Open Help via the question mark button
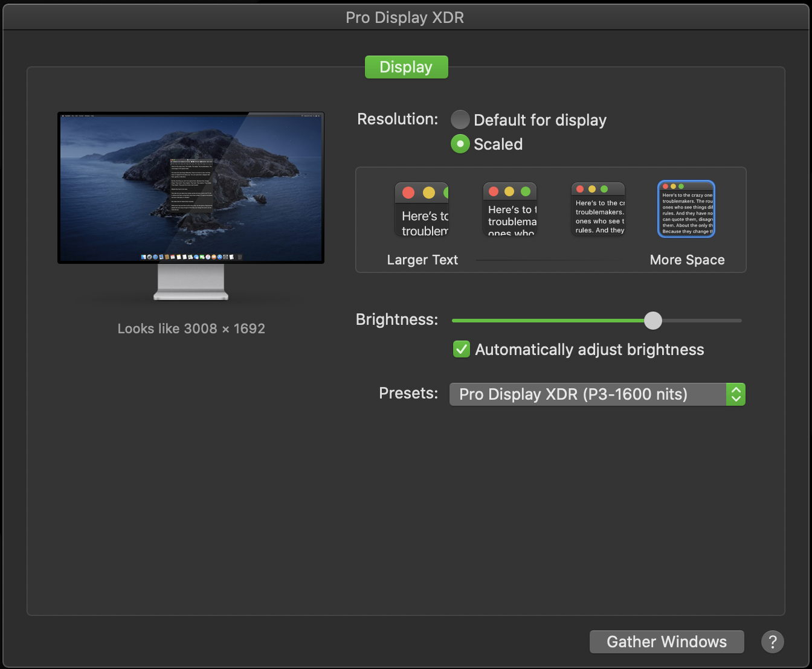Screen dimensions: 812x669 [x=772, y=642]
